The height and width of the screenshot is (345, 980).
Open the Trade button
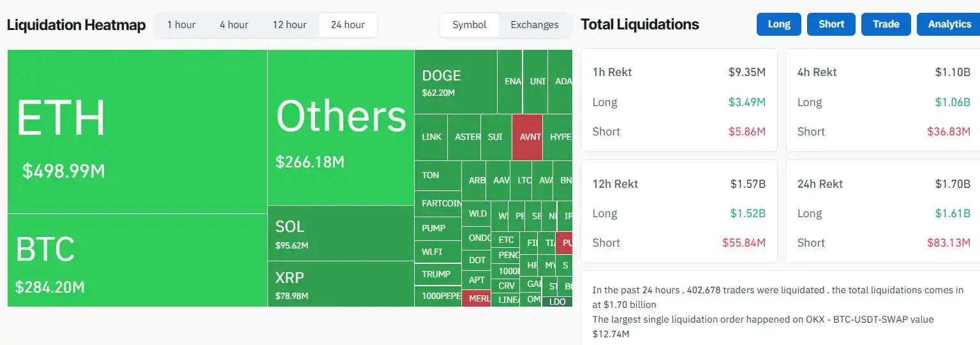886,24
